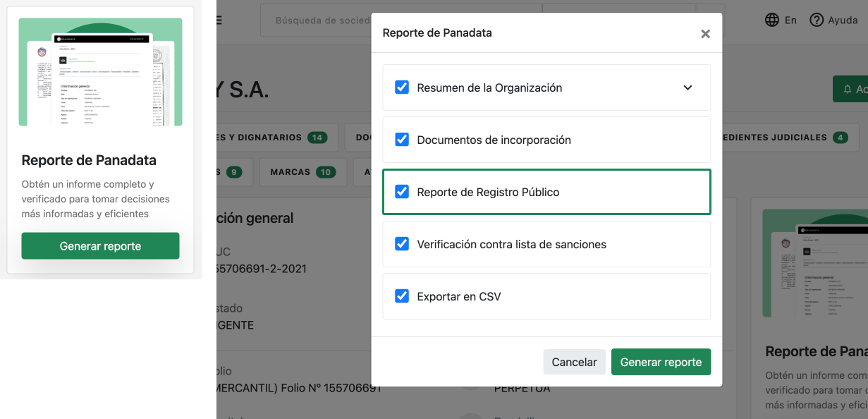Click the report preview image on the left card
The height and width of the screenshot is (419, 868).
coord(100,72)
